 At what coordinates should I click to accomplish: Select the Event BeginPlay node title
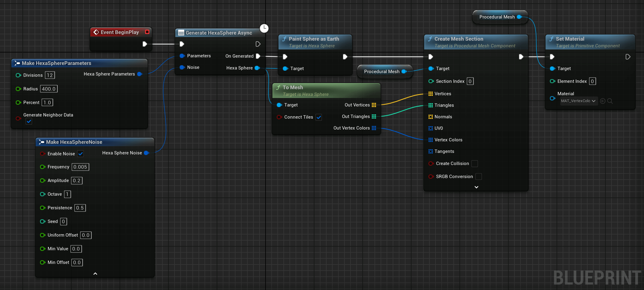click(x=120, y=32)
